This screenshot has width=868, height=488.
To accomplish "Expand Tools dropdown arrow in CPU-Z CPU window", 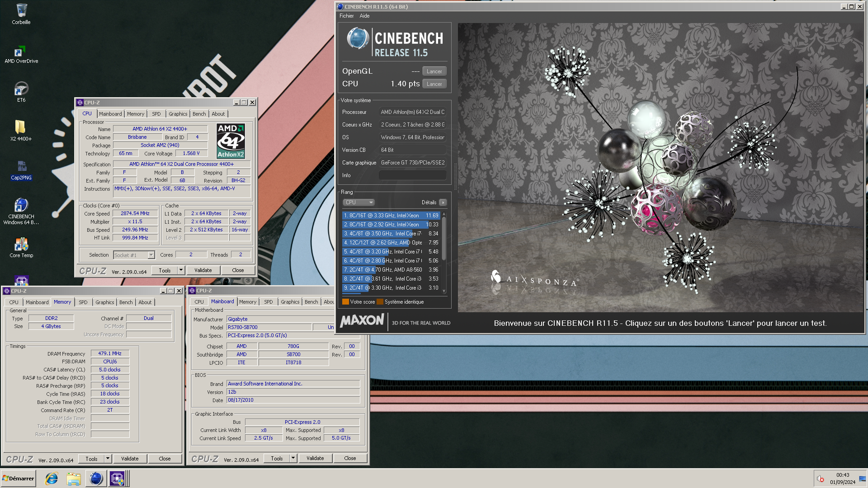I will (x=181, y=270).
